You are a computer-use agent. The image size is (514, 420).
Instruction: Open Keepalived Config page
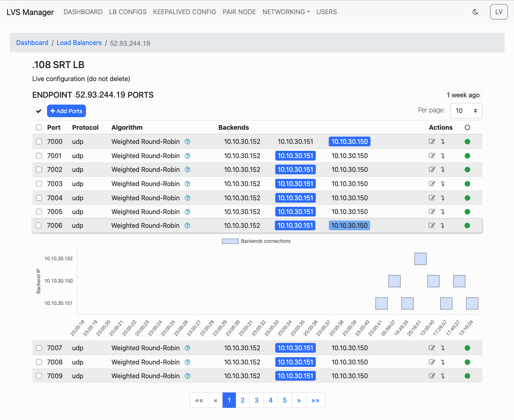(184, 12)
